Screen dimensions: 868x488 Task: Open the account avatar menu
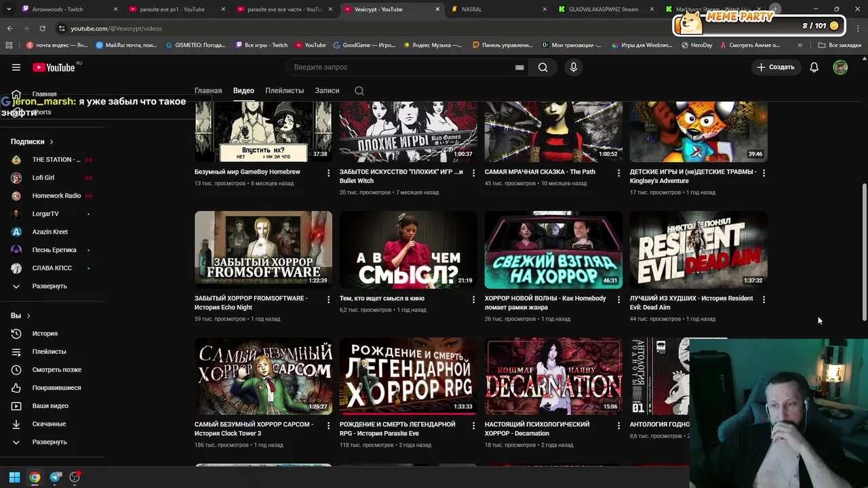(840, 67)
